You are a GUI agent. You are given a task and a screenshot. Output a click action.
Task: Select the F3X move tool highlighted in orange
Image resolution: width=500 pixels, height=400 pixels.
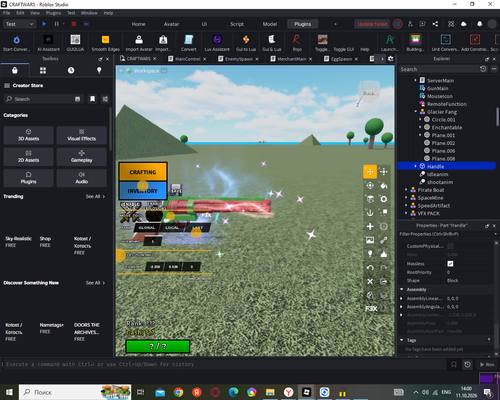[x=370, y=172]
